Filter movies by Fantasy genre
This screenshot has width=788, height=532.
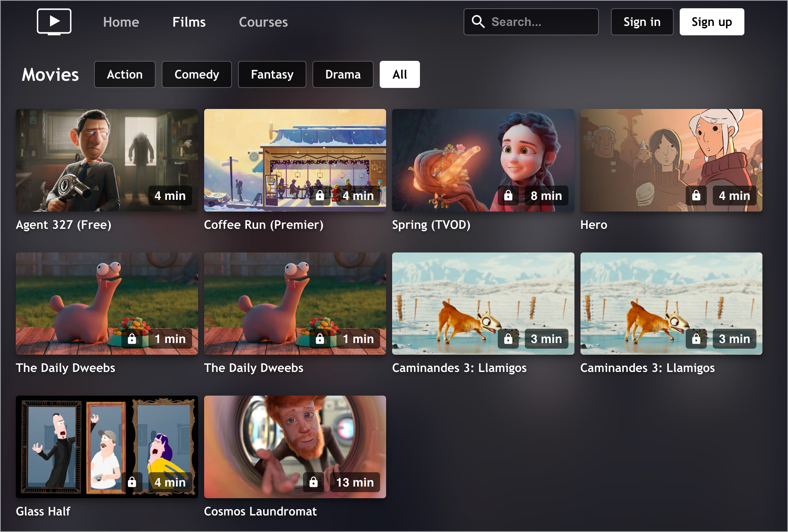(x=272, y=74)
